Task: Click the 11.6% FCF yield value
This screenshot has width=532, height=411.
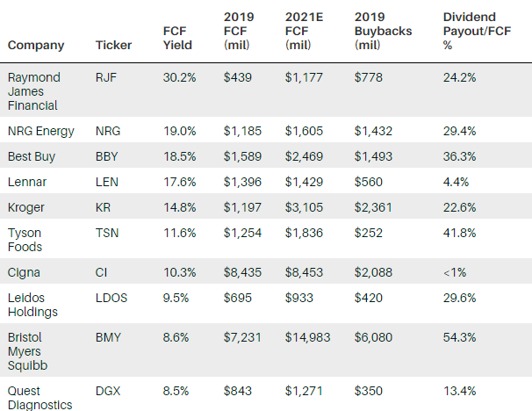Action: coord(179,233)
